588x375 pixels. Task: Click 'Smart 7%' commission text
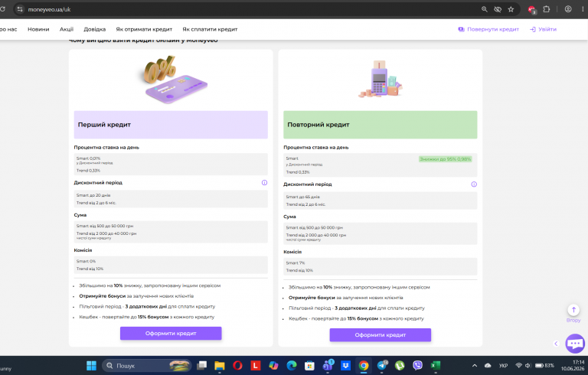[x=295, y=262]
